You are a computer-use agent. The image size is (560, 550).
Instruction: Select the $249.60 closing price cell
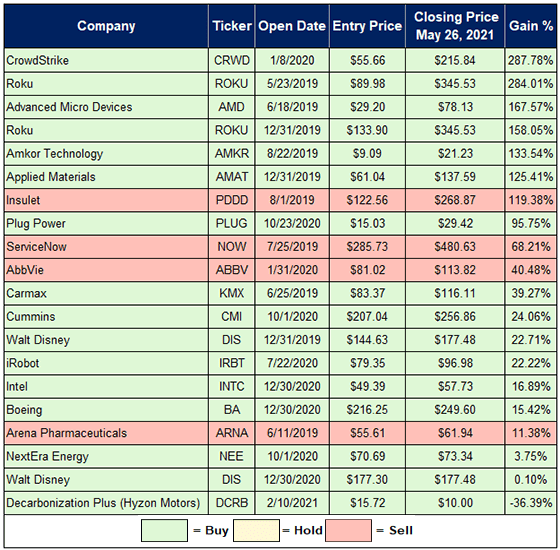[x=455, y=410]
